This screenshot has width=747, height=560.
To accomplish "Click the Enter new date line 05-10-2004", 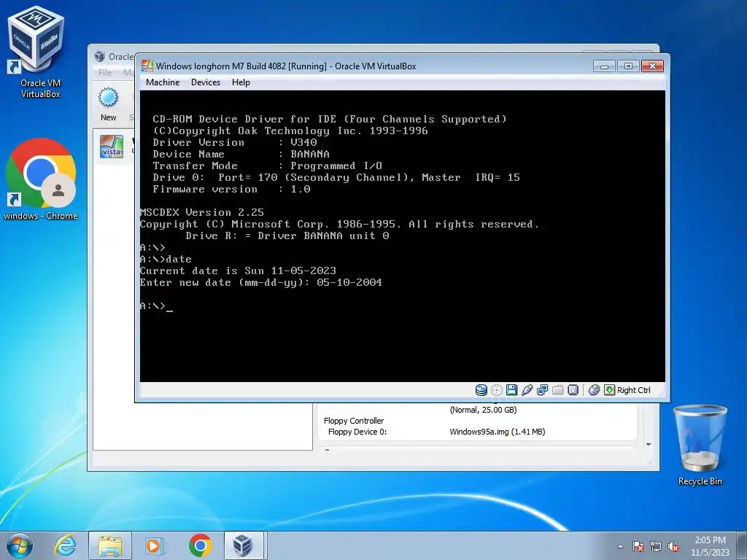I will coord(261,282).
